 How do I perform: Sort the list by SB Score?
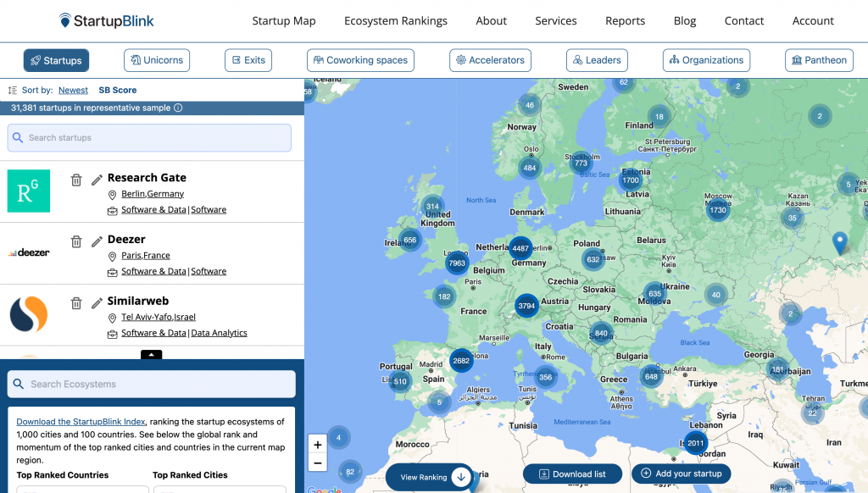117,90
